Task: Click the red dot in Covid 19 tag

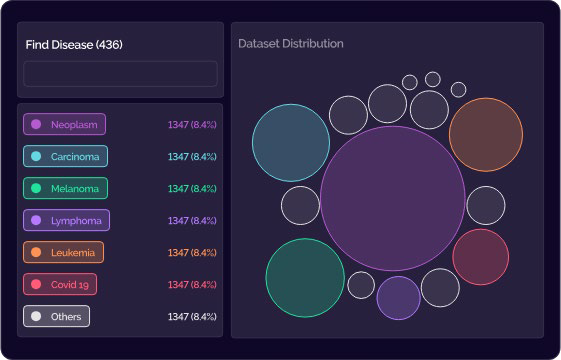Action: click(x=36, y=284)
